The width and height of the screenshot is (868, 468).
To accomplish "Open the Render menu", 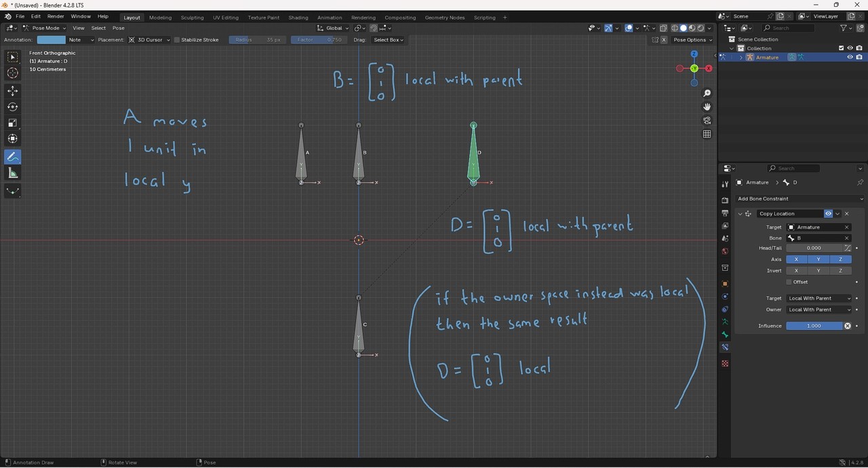I will 56,16.
